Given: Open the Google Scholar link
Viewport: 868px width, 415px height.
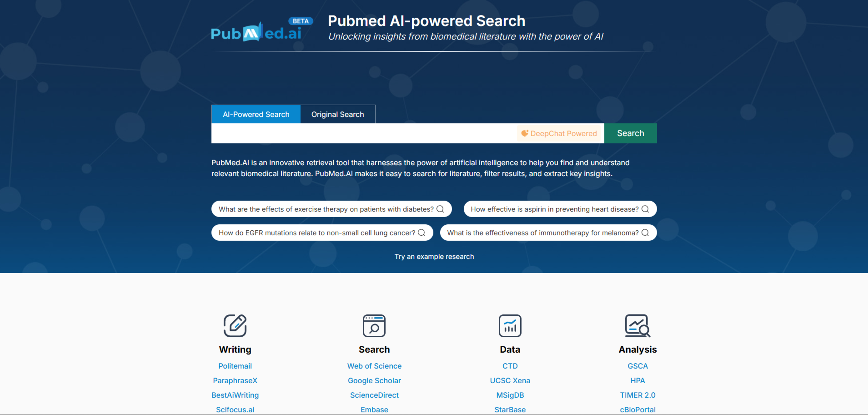Looking at the screenshot, I should [374, 380].
